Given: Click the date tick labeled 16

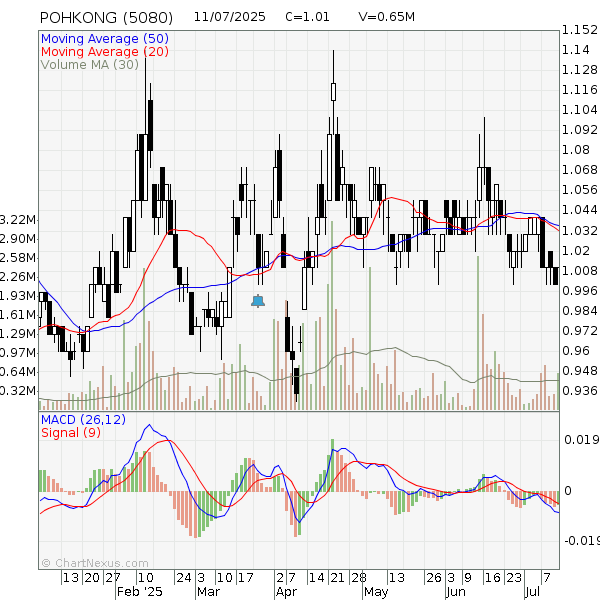Looking at the screenshot, I should pyautogui.click(x=492, y=577).
